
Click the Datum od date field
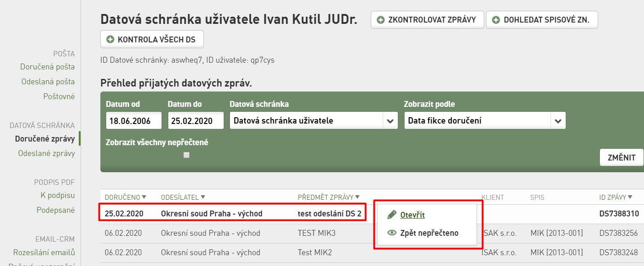pyautogui.click(x=134, y=121)
